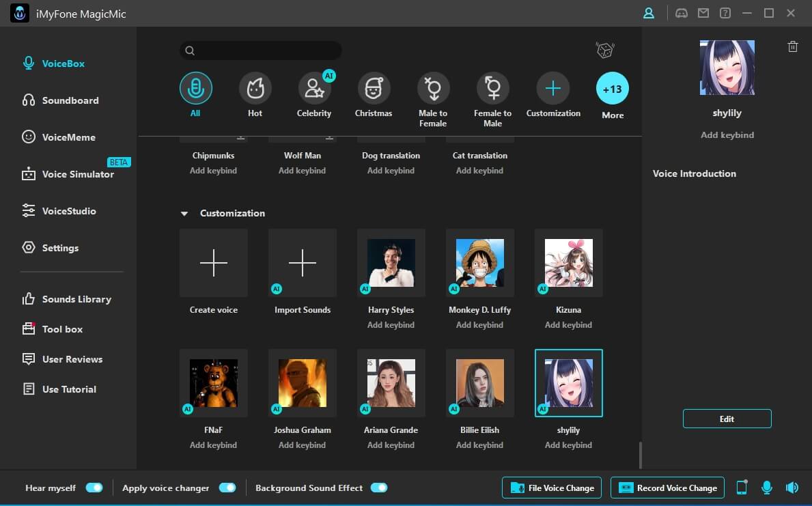Select the Joshua Graham voice thumbnail

(x=303, y=383)
